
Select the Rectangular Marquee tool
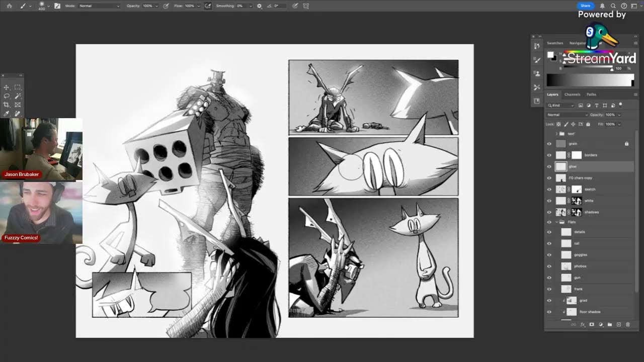18,87
